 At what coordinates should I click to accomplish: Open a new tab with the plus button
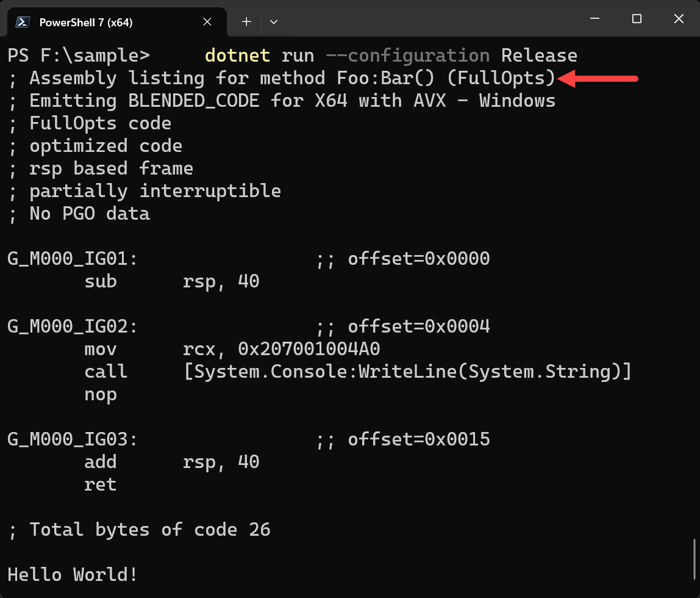point(246,22)
